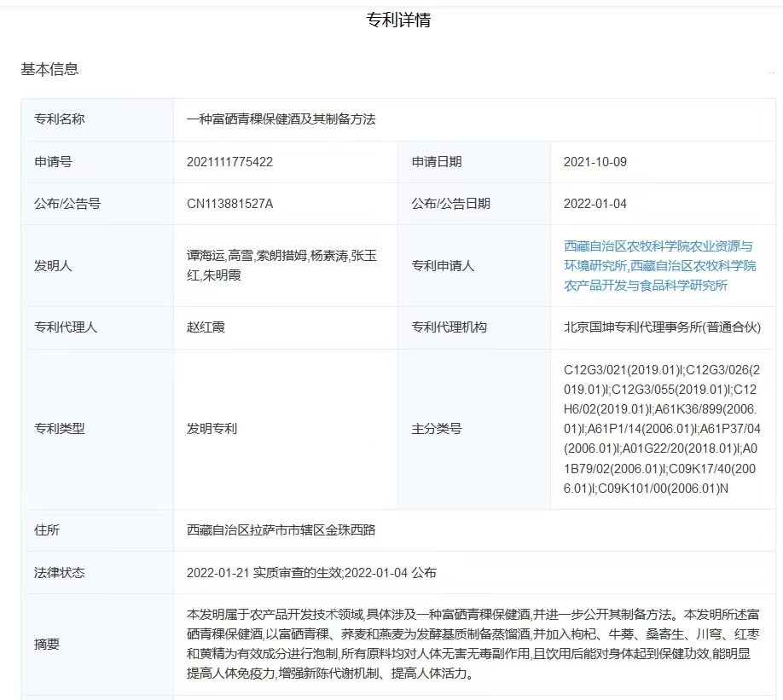783x700 pixels.
Task: Click the legal status text
Action: tap(310, 573)
